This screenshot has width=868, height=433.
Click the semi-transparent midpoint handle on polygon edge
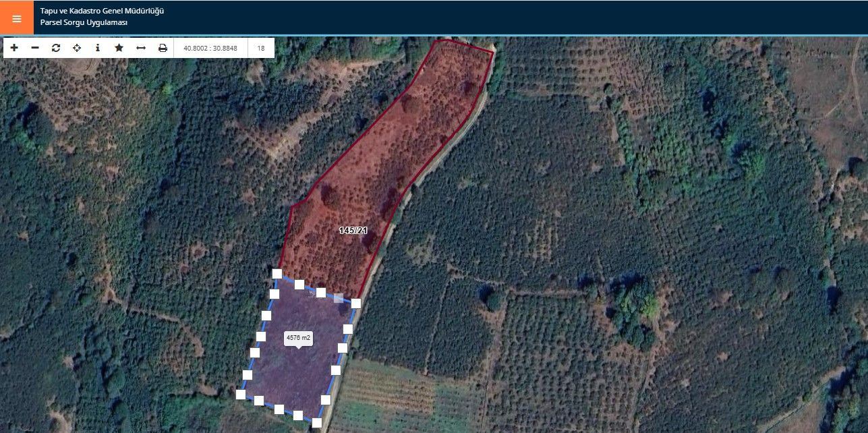point(339,298)
